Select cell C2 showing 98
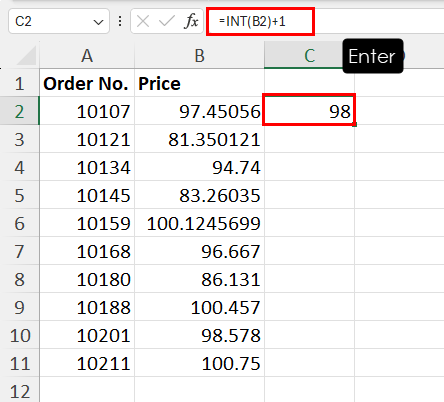 (309, 110)
